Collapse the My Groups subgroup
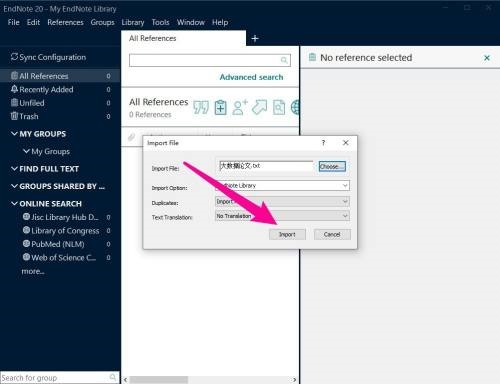Screen dimensions: 500x384 26,151
